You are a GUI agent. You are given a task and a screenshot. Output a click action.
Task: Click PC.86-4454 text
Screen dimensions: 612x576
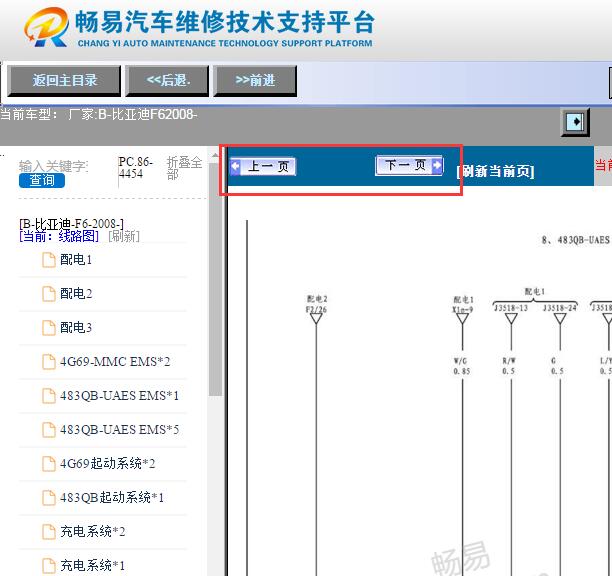tap(135, 167)
